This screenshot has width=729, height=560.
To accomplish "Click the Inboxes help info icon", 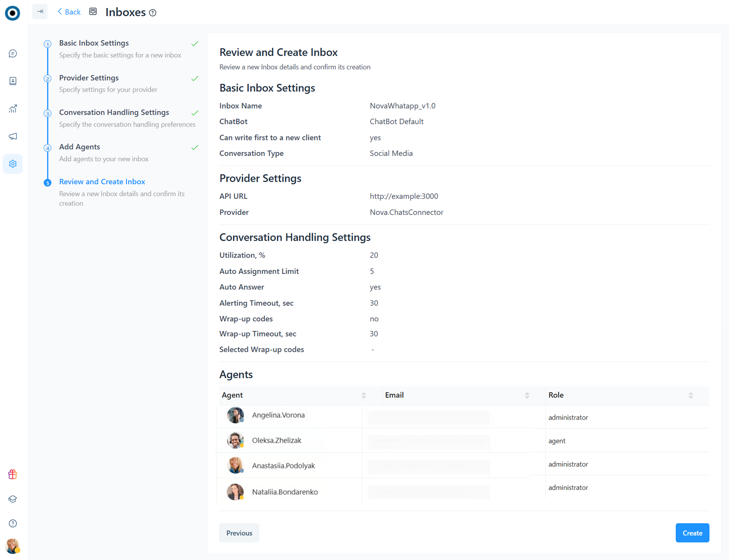I will [x=153, y=13].
